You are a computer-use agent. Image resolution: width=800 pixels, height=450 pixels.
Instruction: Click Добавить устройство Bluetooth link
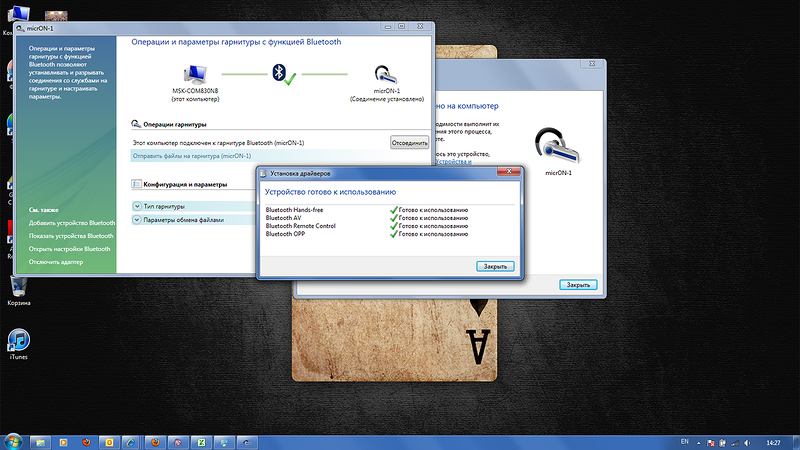point(72,223)
